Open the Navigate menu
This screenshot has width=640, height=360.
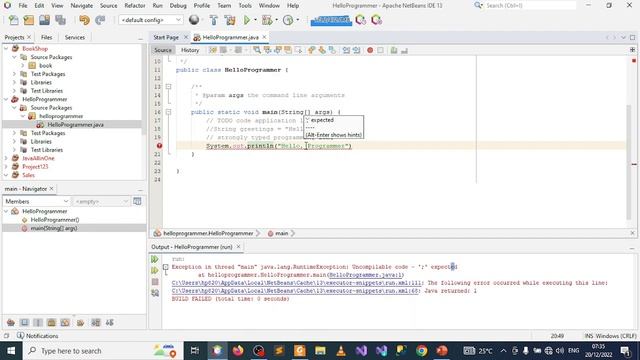click(x=82, y=6)
